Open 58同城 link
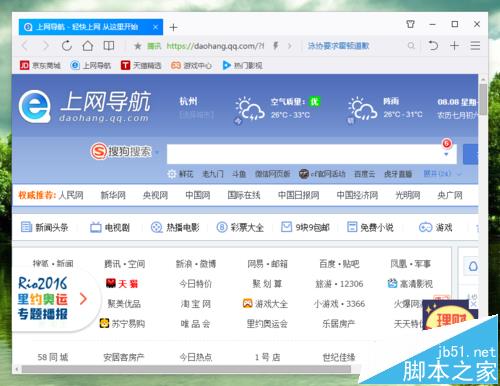The width and height of the screenshot is (500, 386). (53, 357)
